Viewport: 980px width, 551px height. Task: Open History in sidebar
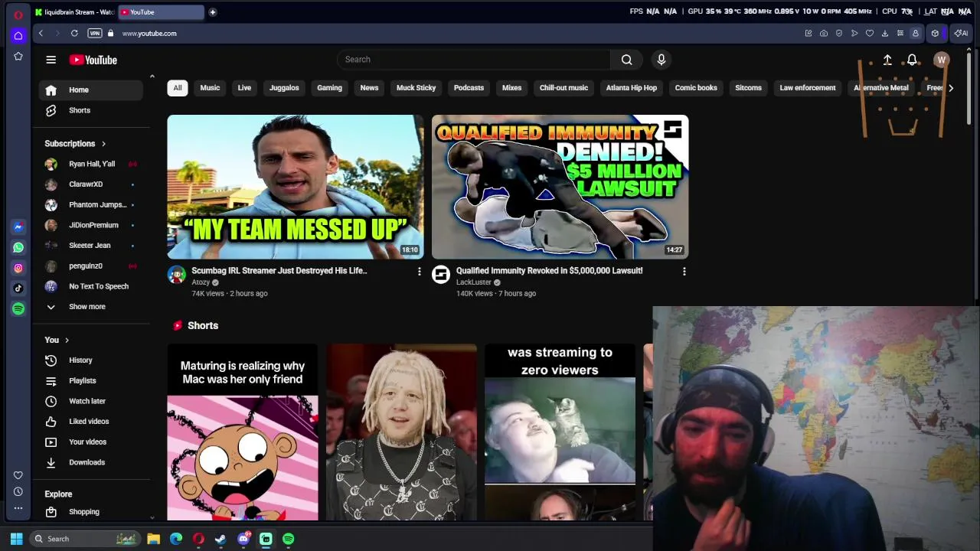(91, 360)
